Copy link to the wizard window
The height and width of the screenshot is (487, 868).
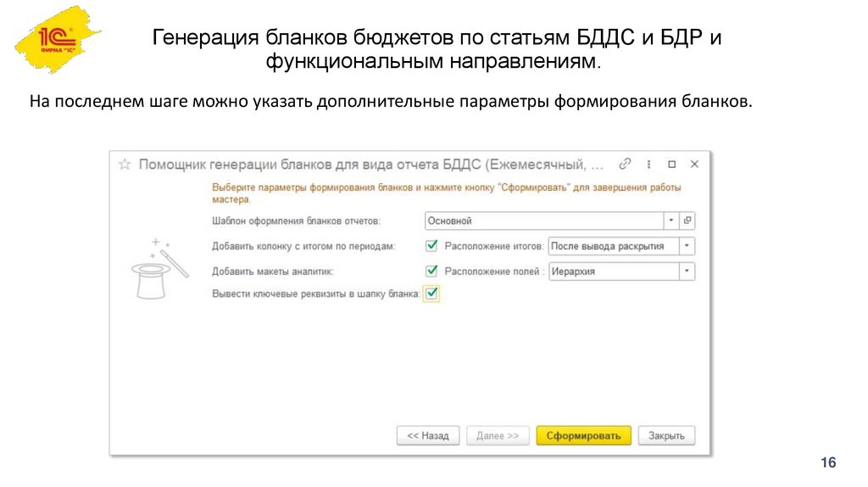625,164
